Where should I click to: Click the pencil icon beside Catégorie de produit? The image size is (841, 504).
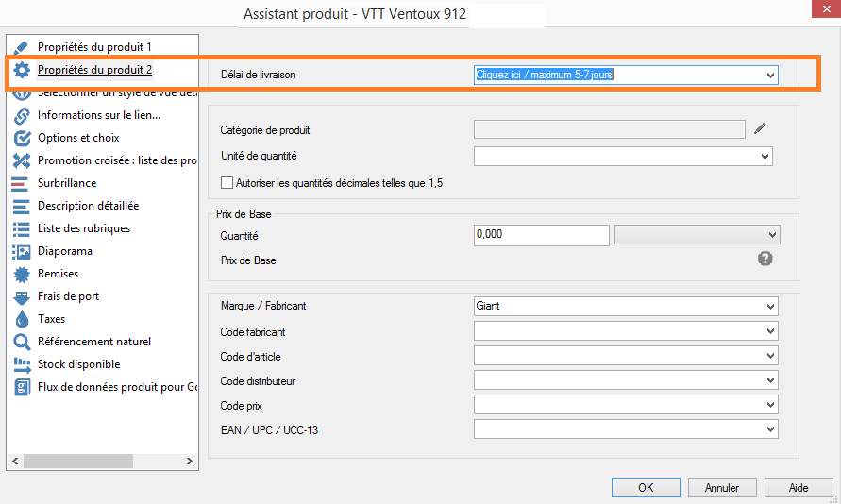tap(761, 129)
